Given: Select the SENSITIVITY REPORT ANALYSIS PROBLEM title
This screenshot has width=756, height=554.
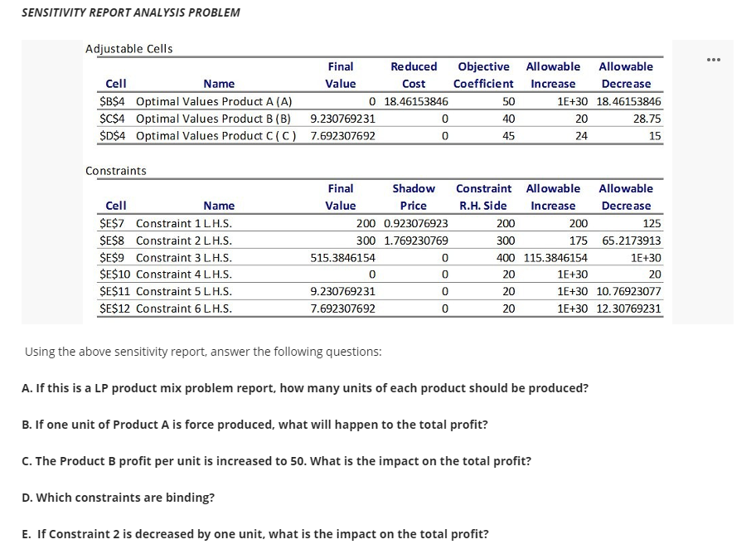Looking at the screenshot, I should tap(130, 12).
